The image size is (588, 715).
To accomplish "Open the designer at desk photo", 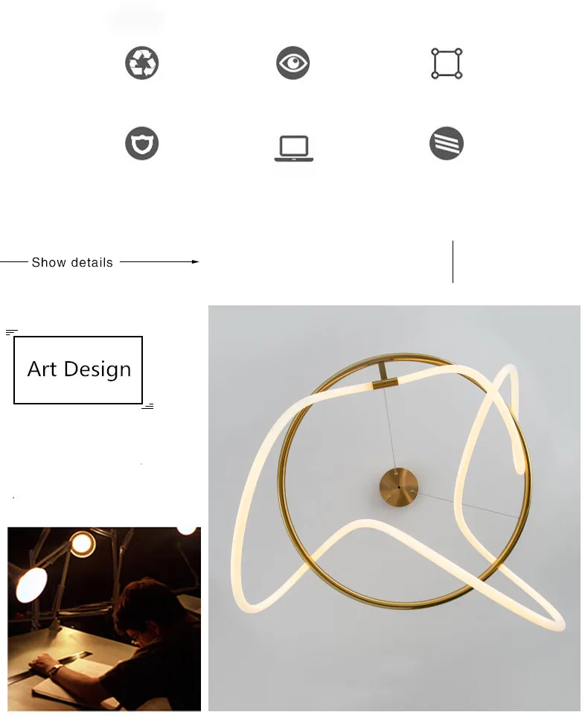I will tap(104, 619).
